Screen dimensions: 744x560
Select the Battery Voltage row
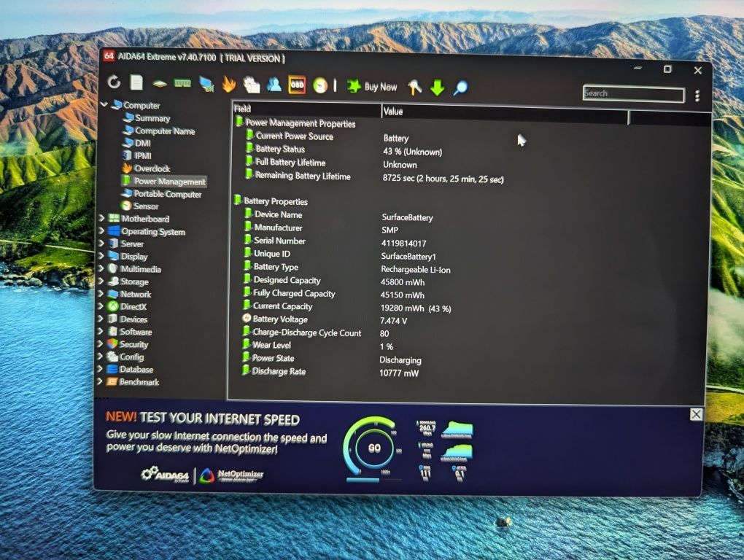[x=325, y=319]
